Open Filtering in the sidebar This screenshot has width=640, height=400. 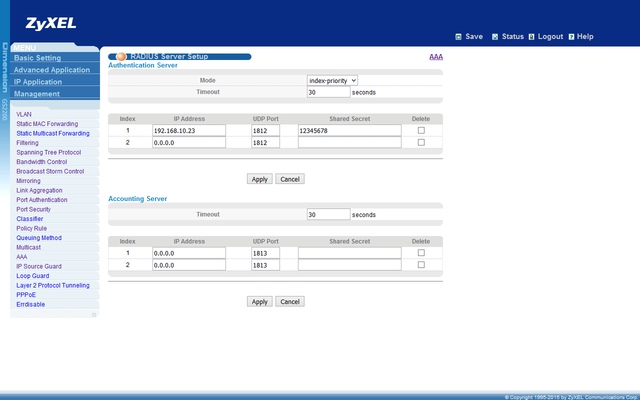27,143
